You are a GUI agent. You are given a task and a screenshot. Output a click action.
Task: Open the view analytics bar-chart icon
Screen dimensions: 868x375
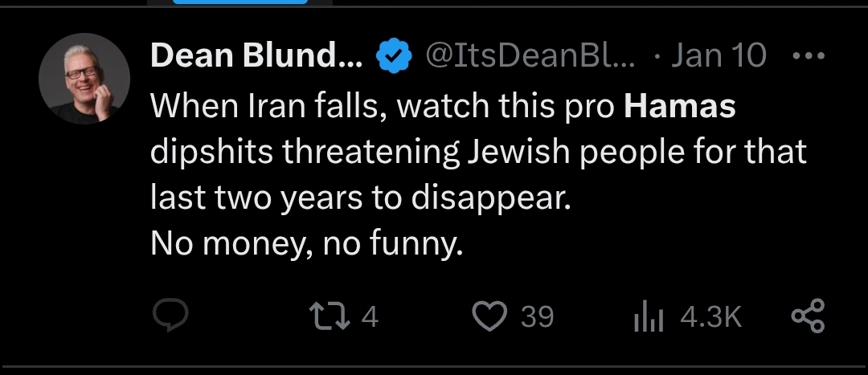point(649,317)
